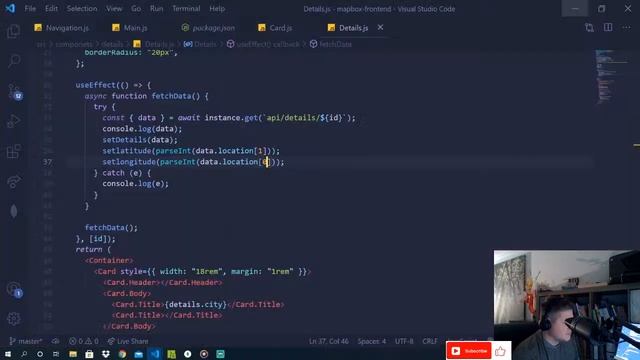Open the Search view in activity bar
This screenshot has height=360, width=640.
click(13, 61)
